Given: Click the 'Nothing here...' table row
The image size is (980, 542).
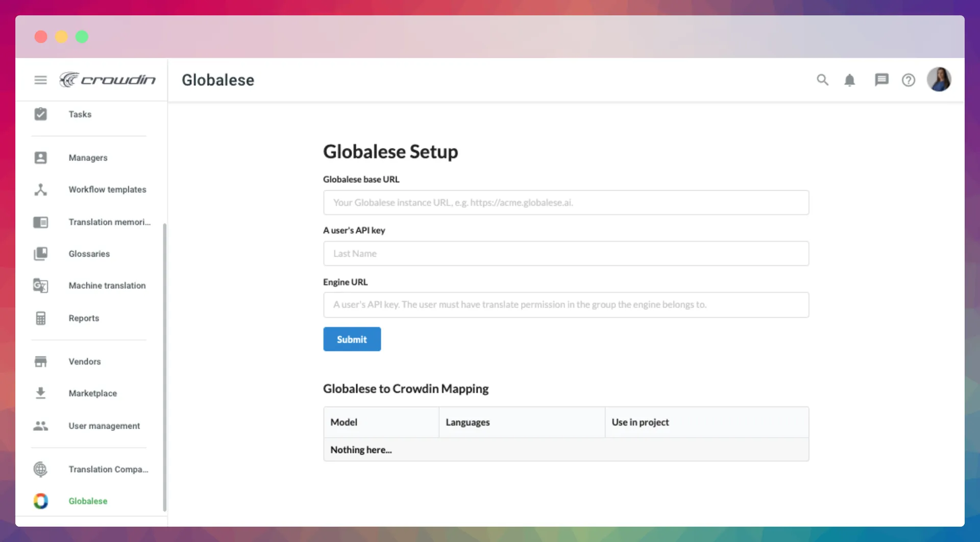Looking at the screenshot, I should (566, 450).
